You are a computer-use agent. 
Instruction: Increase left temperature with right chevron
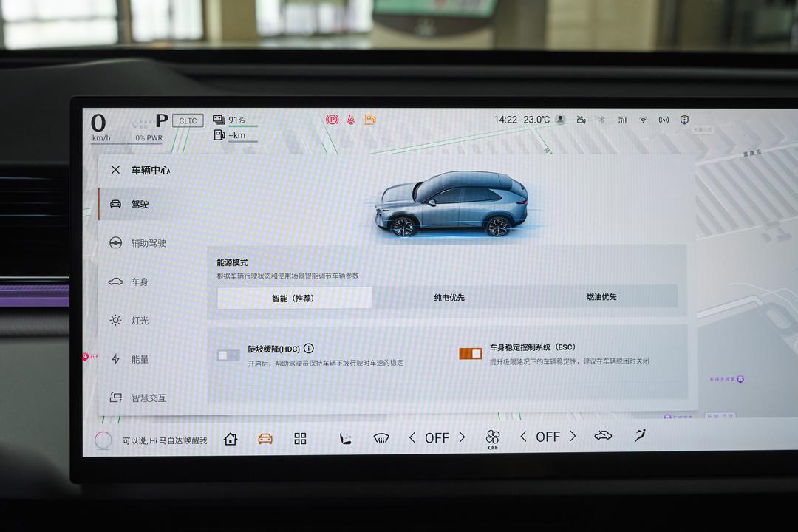tap(462, 437)
